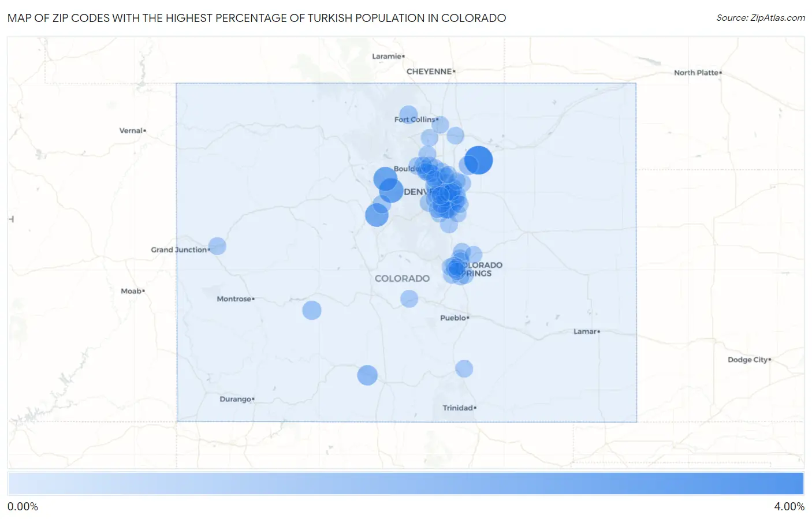Click the large dark bubble west of Denver label
812x519 pixels.
point(391,190)
